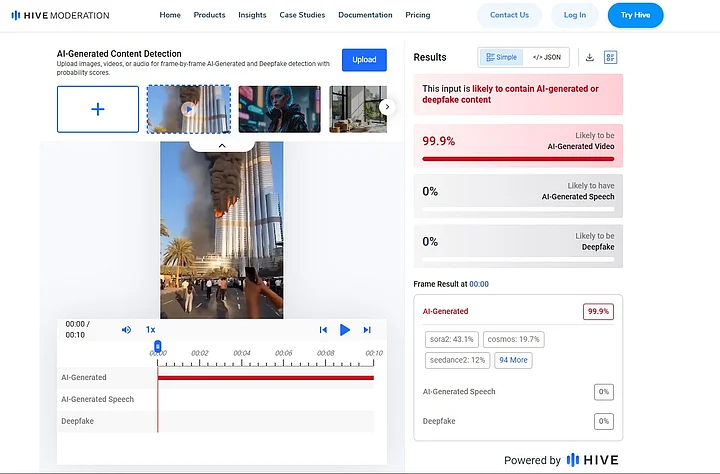Mute the video using the speaker icon
Screen dimensions: 720x474
point(126,329)
